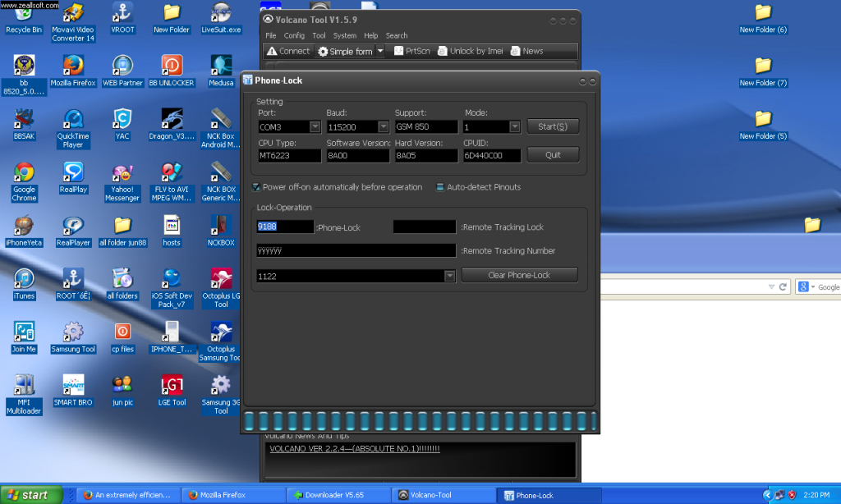Viewport: 841px width, 504px height.
Task: Click the Clear Phone-Lock button
Action: tap(519, 275)
